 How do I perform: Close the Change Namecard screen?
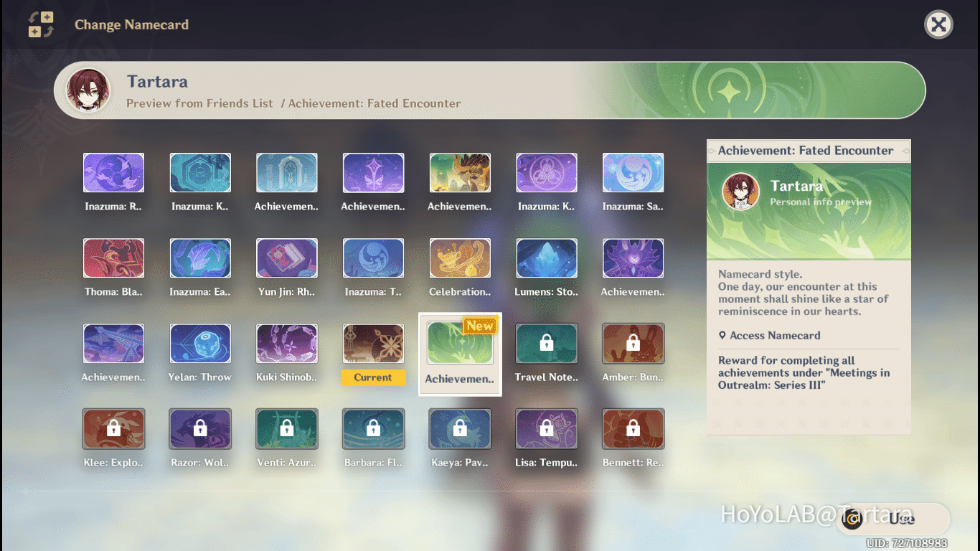tap(938, 25)
